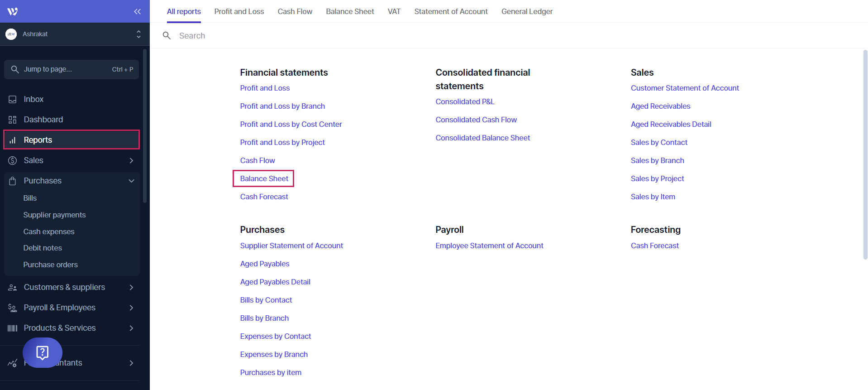Open the Aged Receivables Detail report
The image size is (868, 390).
pyautogui.click(x=671, y=124)
